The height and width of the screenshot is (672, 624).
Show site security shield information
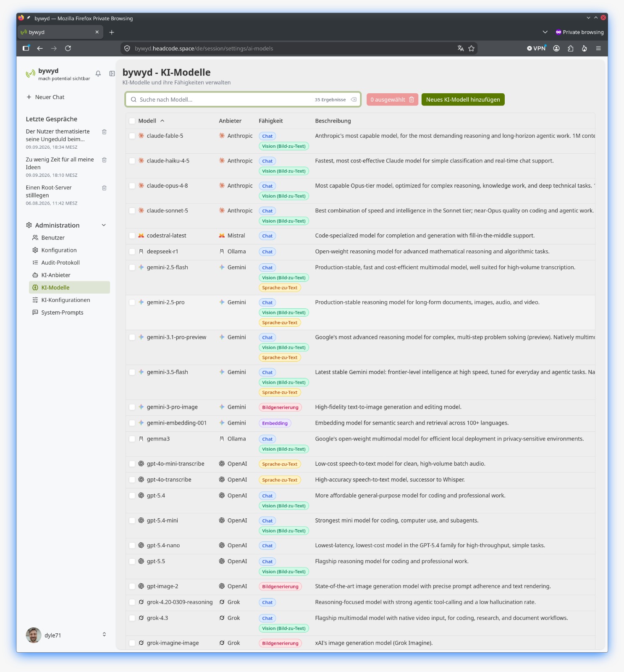(127, 48)
